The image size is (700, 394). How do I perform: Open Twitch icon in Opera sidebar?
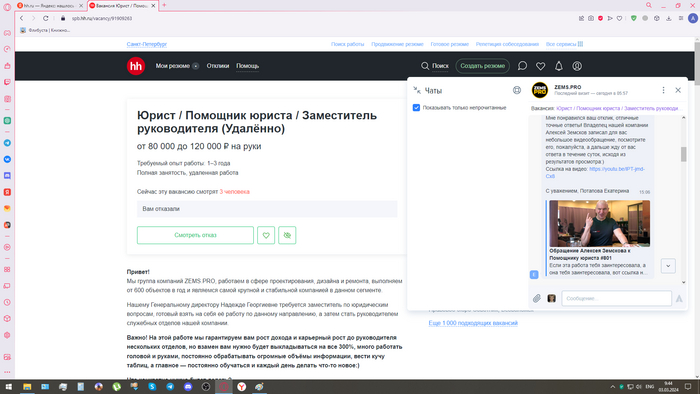click(x=7, y=82)
